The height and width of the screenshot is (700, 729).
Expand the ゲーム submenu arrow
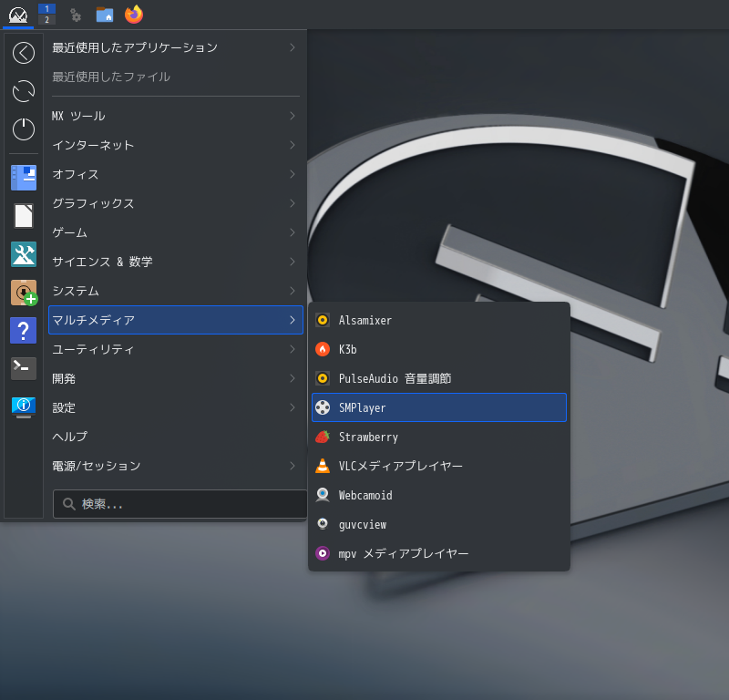click(x=293, y=232)
